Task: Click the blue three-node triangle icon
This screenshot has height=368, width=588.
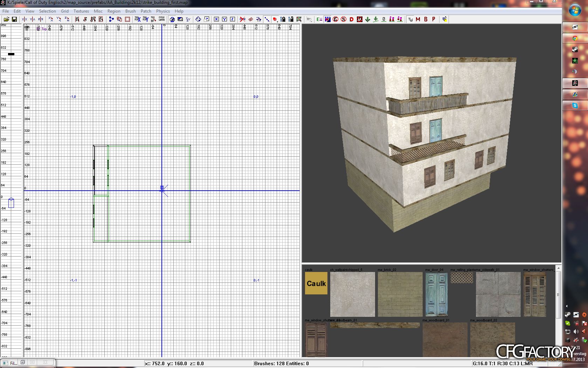Action: pos(111,19)
